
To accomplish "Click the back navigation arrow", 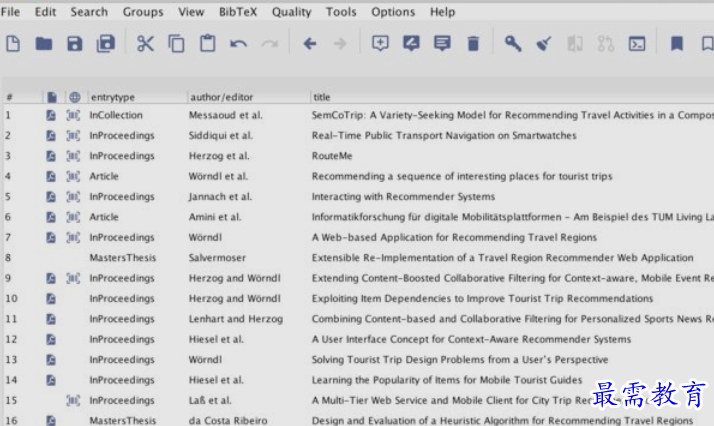I will pos(309,43).
